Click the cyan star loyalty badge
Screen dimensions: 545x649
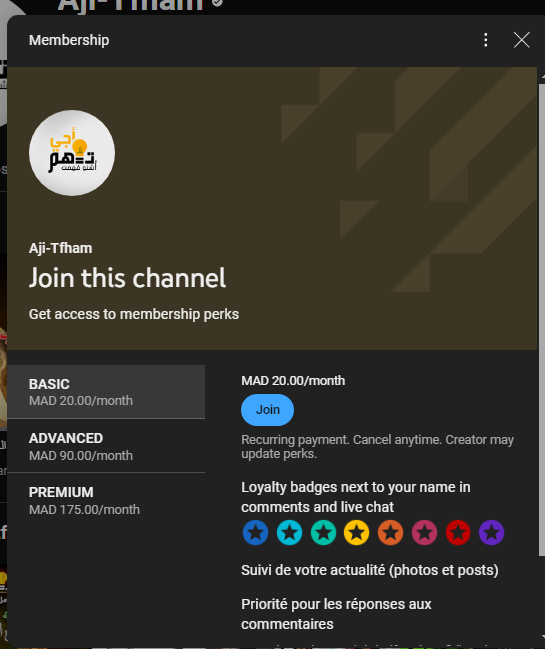289,532
